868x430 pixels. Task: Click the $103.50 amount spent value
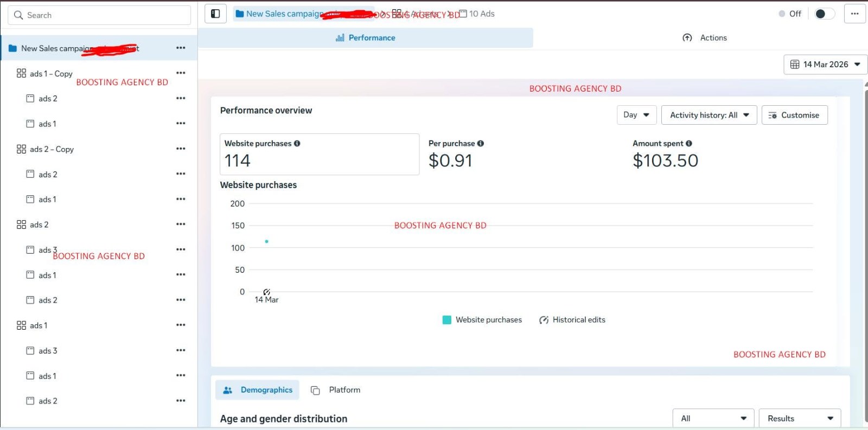click(665, 161)
